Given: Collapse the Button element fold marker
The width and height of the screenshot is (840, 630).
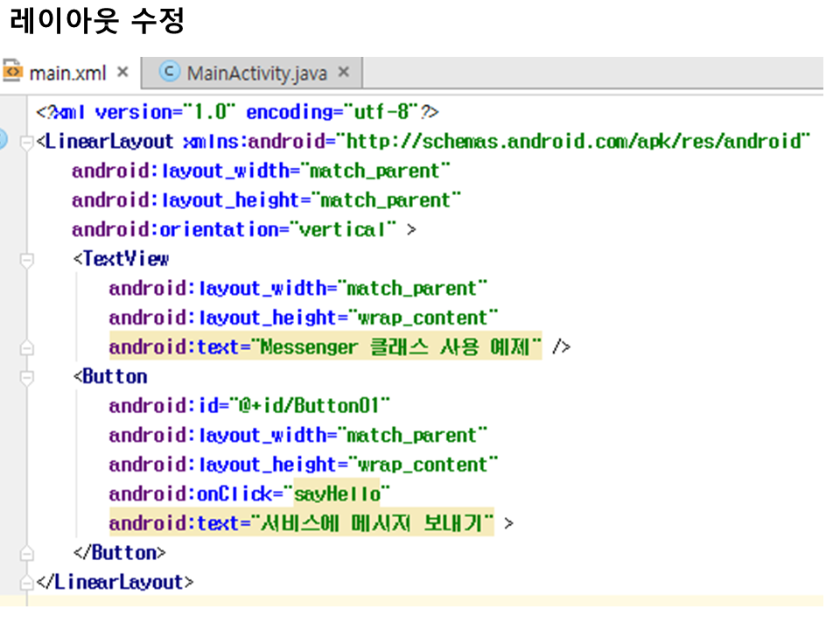Looking at the screenshot, I should 28,377.
